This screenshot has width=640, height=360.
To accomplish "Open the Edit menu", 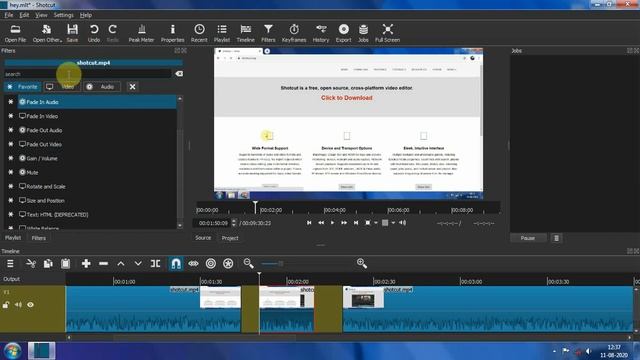I will tap(24, 15).
